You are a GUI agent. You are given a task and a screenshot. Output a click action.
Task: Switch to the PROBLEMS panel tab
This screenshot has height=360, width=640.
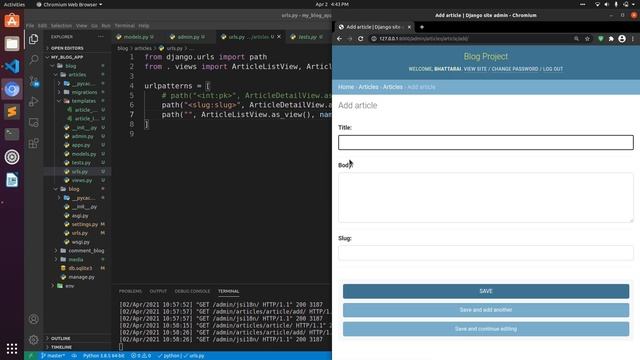130,291
